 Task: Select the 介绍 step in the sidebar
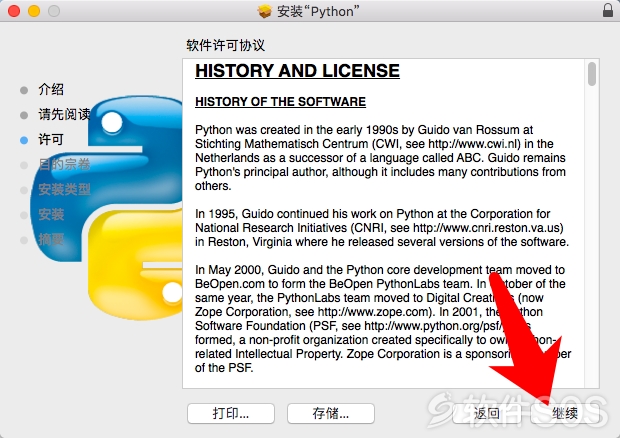[51, 90]
